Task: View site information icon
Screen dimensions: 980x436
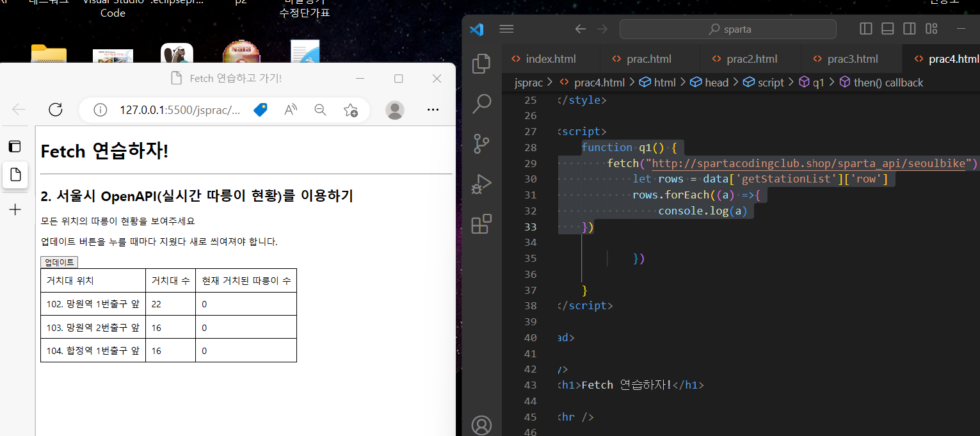Action: [x=100, y=110]
